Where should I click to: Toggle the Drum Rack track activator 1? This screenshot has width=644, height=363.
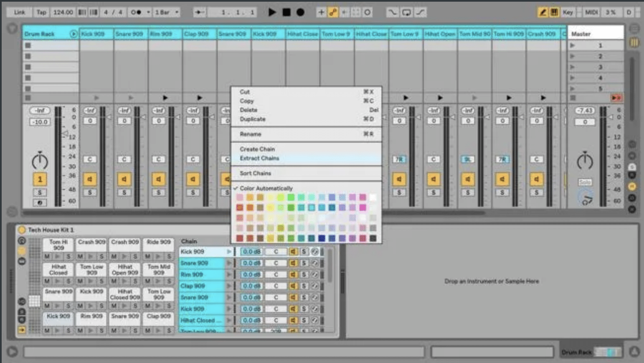coord(40,179)
